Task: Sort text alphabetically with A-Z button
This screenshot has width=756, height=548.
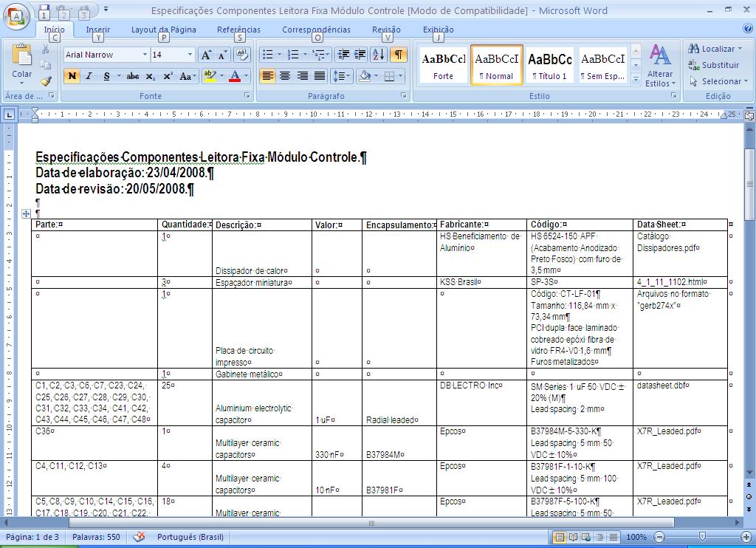Action: point(378,55)
